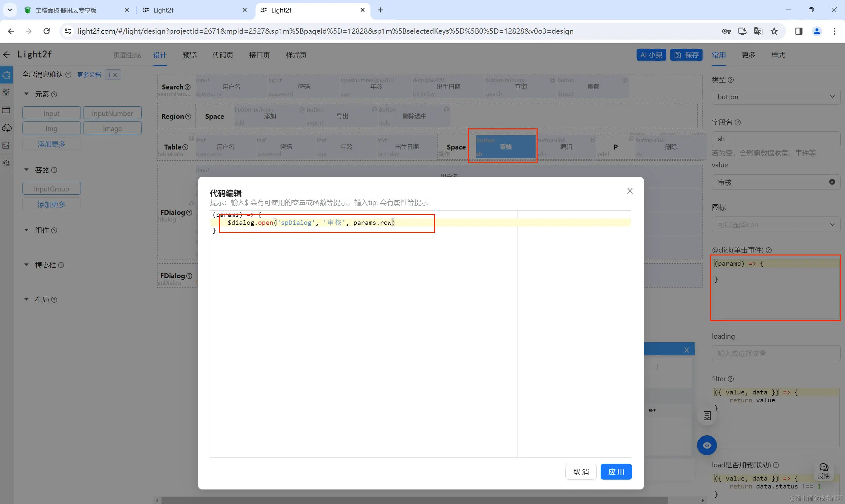The image size is (845, 504).
Task: Click the loading variable input field
Action: pyautogui.click(x=776, y=353)
